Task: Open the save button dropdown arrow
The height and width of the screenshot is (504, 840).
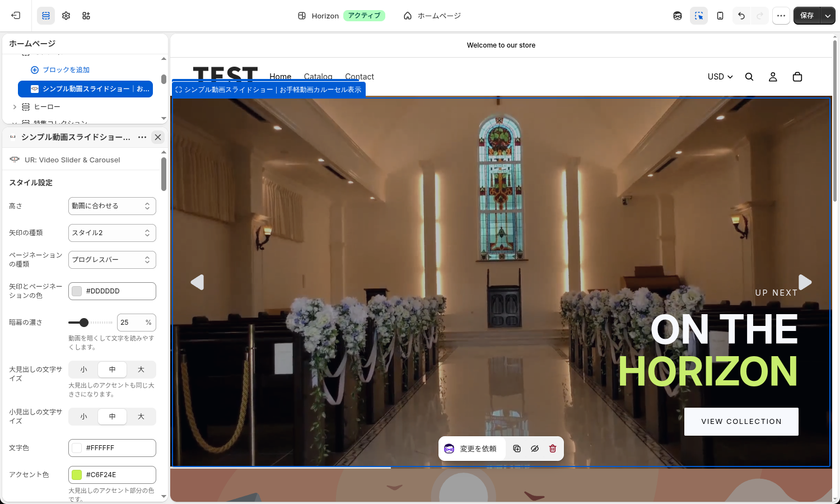Action: (828, 16)
